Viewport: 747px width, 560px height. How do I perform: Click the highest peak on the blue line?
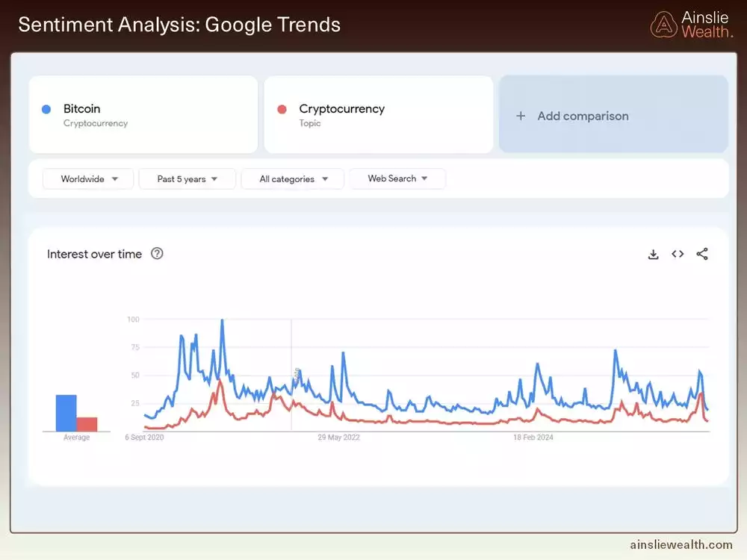pyautogui.click(x=222, y=320)
